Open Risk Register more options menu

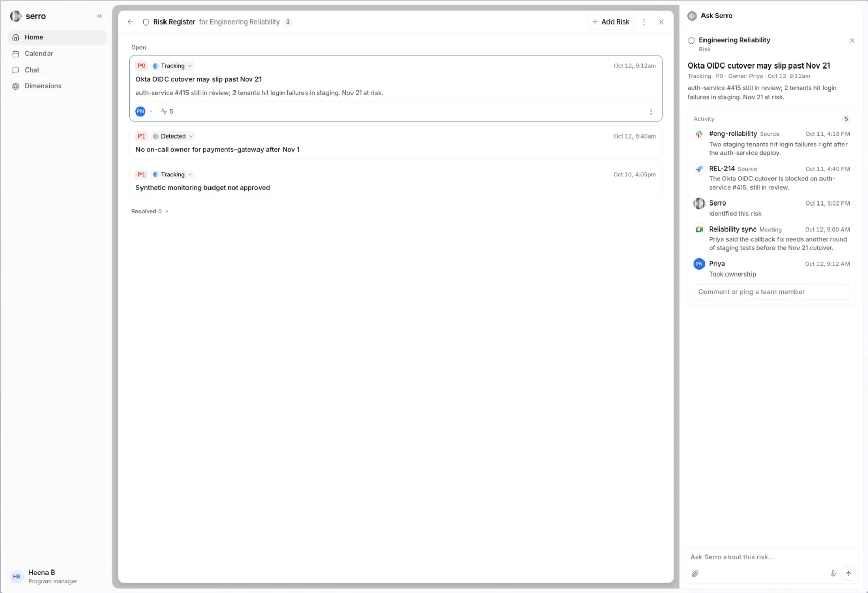(644, 22)
